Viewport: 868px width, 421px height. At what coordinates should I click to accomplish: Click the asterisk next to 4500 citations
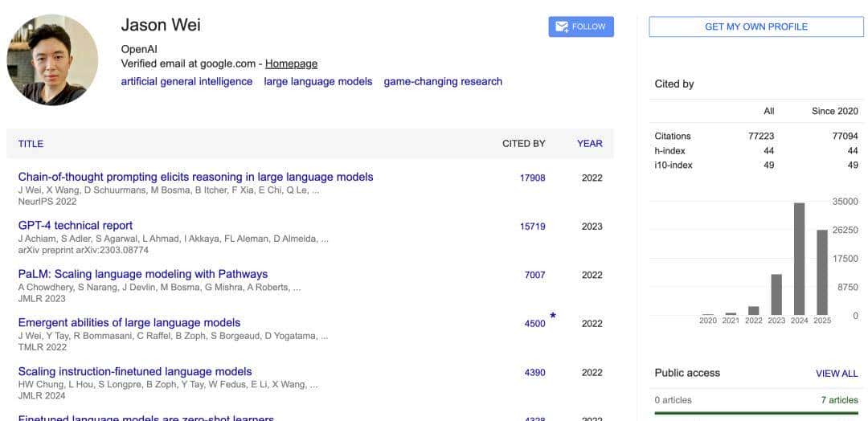pyautogui.click(x=553, y=317)
